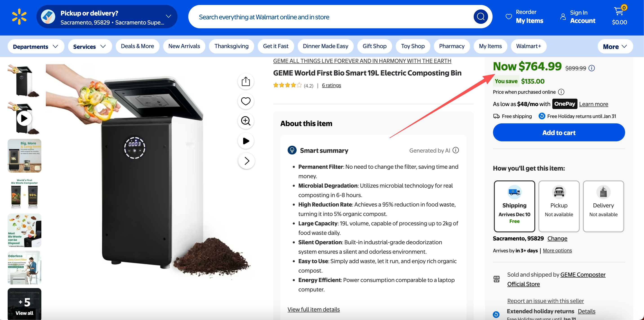This screenshot has height=320, width=644.
Task: Open the More navigation dropdown
Action: 615,47
